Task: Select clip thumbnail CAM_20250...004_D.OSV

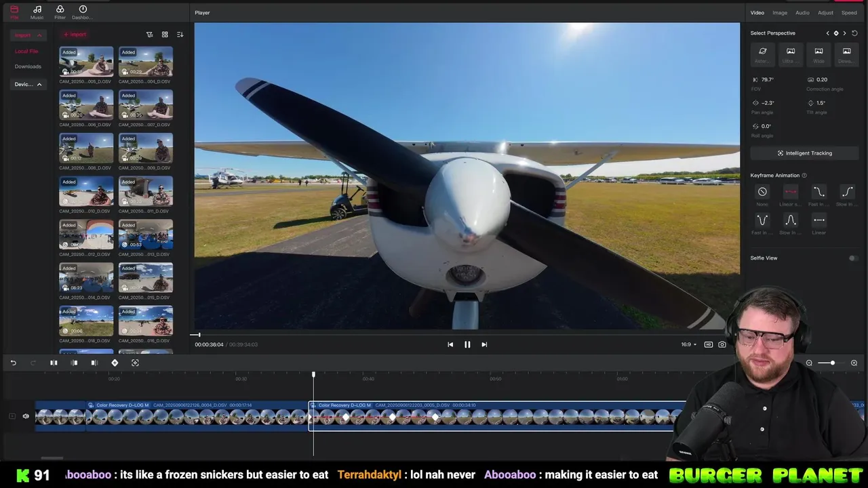Action: [x=146, y=62]
